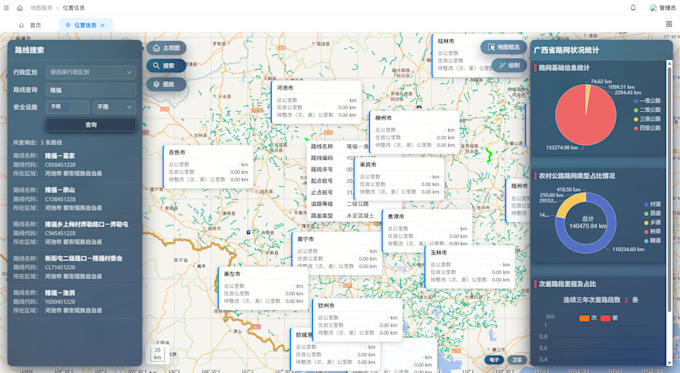Toggle the 一级公路 pie legend item
This screenshot has width=680, height=373.
(x=647, y=101)
